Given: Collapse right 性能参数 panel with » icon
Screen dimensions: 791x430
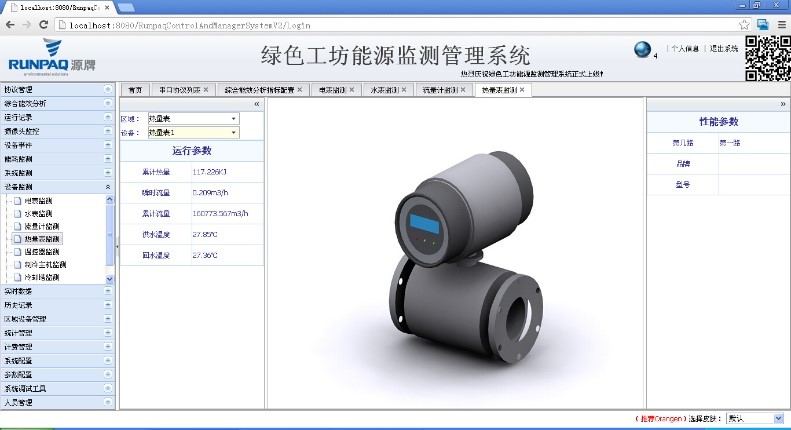Looking at the screenshot, I should point(782,104).
